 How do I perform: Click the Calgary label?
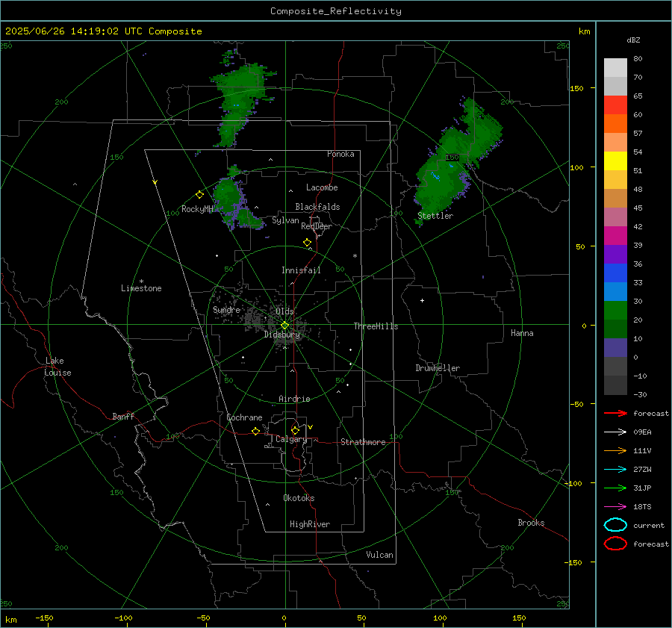[291, 439]
